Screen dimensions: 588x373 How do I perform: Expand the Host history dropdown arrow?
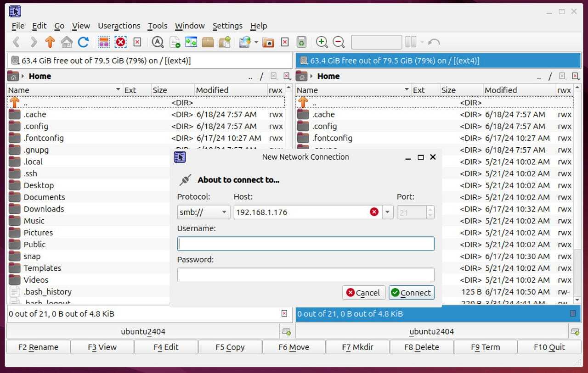coord(387,212)
